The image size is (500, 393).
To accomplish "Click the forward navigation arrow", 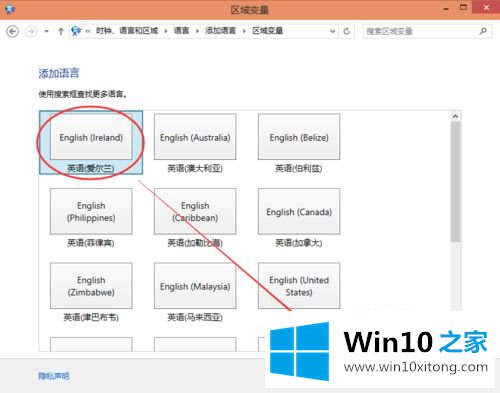I will [x=31, y=32].
